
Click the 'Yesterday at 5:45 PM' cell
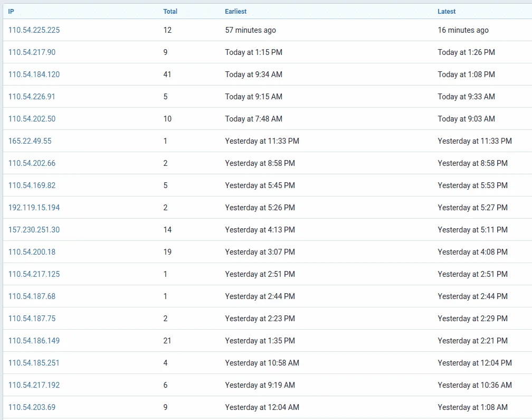pos(260,185)
